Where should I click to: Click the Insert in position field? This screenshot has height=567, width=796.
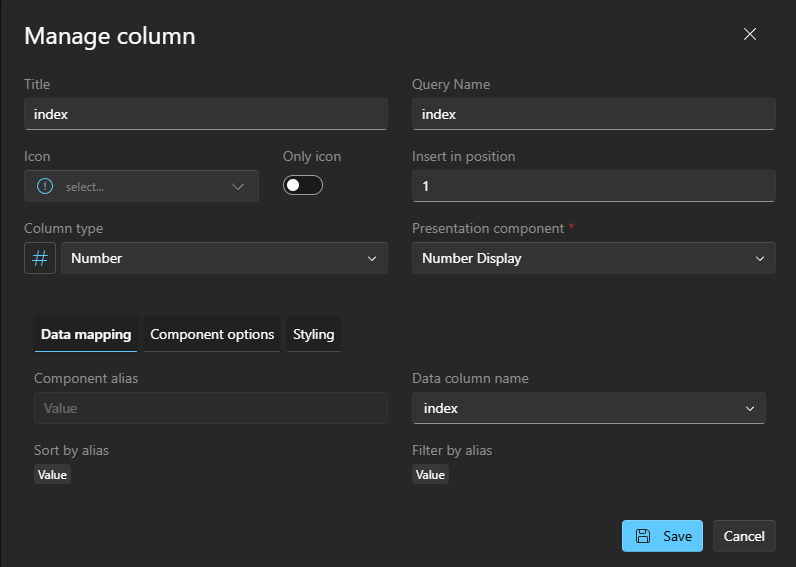593,186
